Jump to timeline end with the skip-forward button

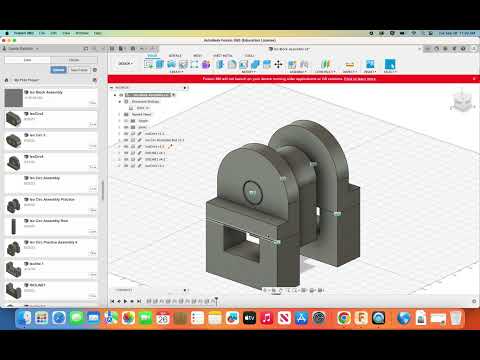(x=139, y=301)
